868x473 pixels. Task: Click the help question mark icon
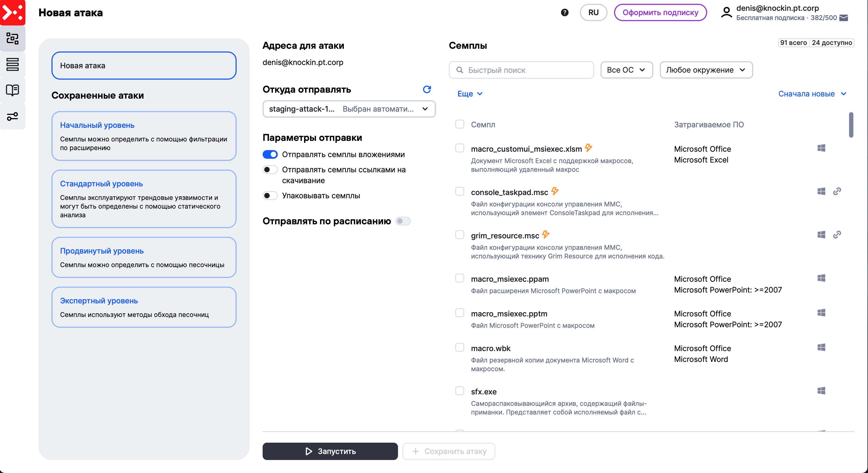[x=564, y=12]
